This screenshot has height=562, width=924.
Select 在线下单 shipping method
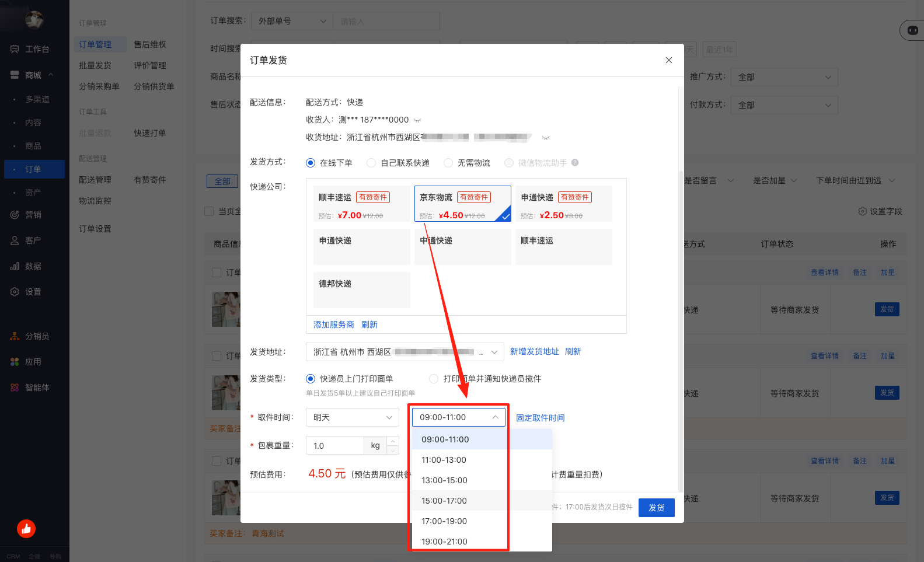[x=311, y=163]
